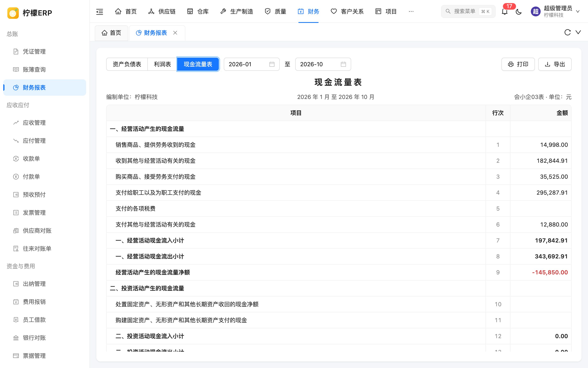Collapse the sidebar menu toggle icon
The height and width of the screenshot is (368, 588).
[x=100, y=11]
